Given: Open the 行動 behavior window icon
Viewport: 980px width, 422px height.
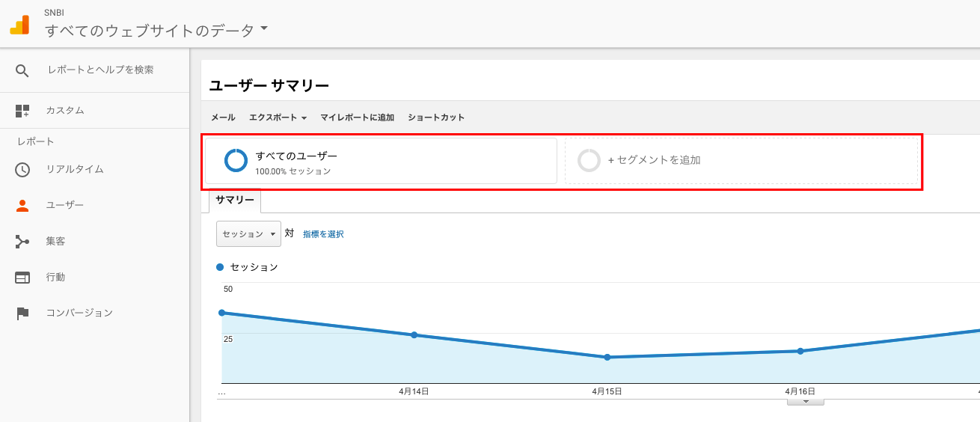Looking at the screenshot, I should click(x=22, y=277).
